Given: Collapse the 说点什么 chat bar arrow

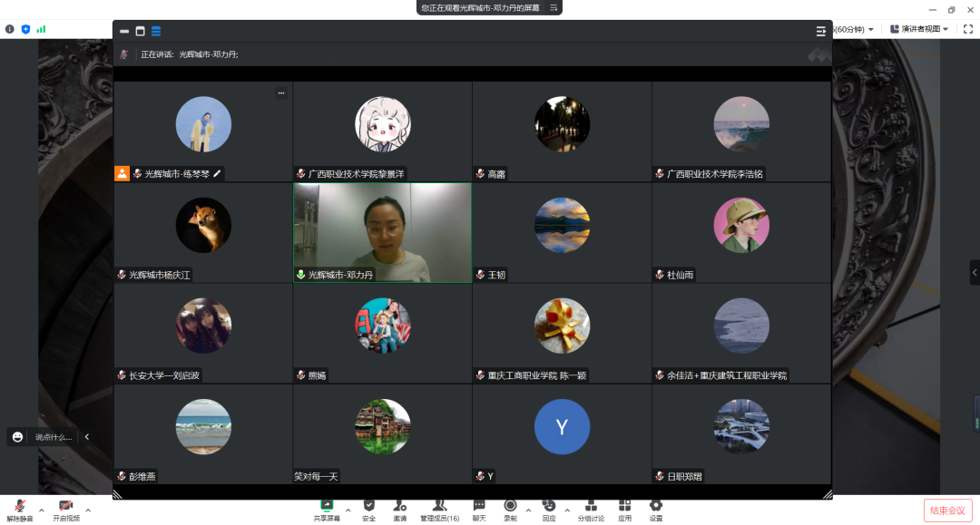Looking at the screenshot, I should point(87,437).
